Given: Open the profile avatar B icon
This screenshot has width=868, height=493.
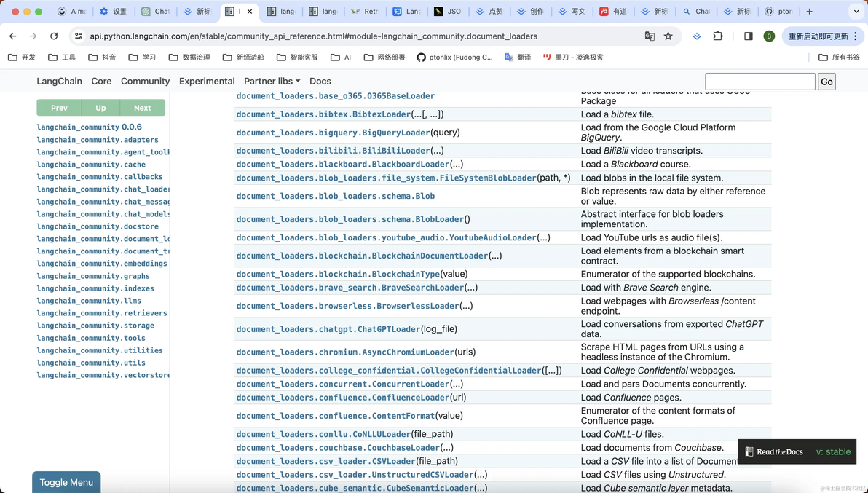Looking at the screenshot, I should (769, 36).
